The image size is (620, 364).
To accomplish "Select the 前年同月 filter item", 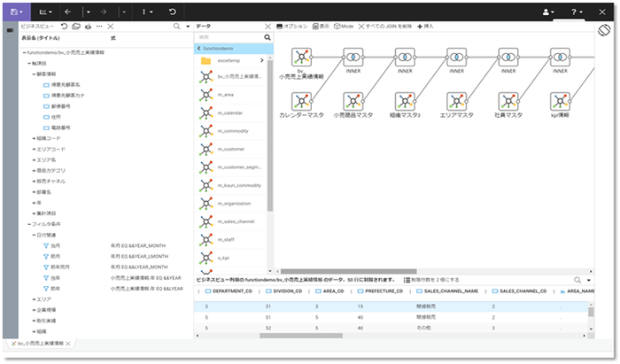I will click(x=56, y=267).
